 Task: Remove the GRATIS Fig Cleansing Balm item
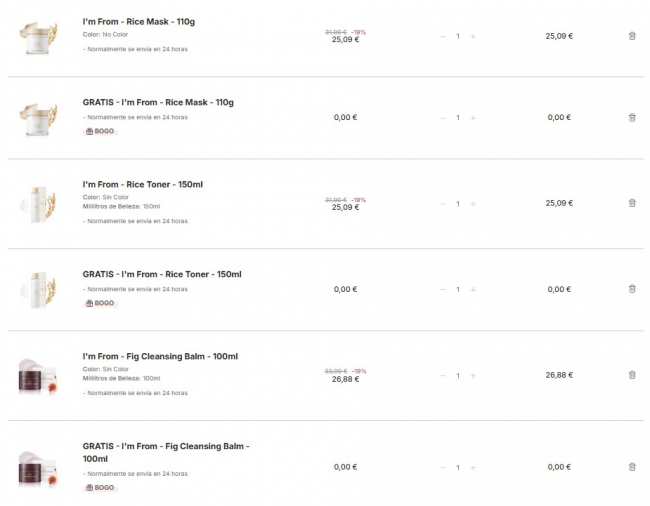coord(632,467)
